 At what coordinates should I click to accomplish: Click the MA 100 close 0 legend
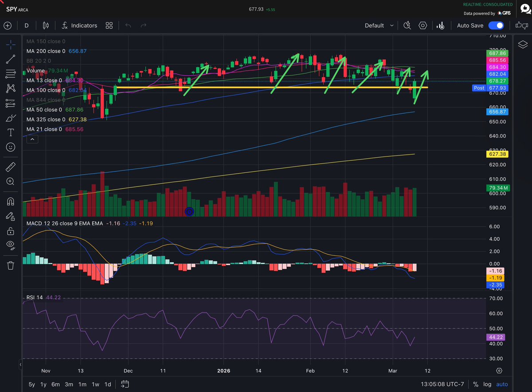coord(46,90)
